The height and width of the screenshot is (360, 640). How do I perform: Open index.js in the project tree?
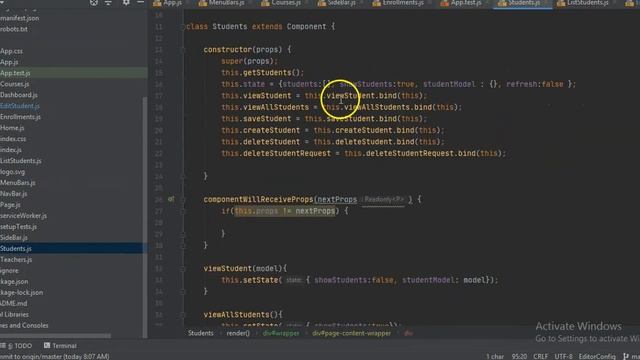pos(11,149)
